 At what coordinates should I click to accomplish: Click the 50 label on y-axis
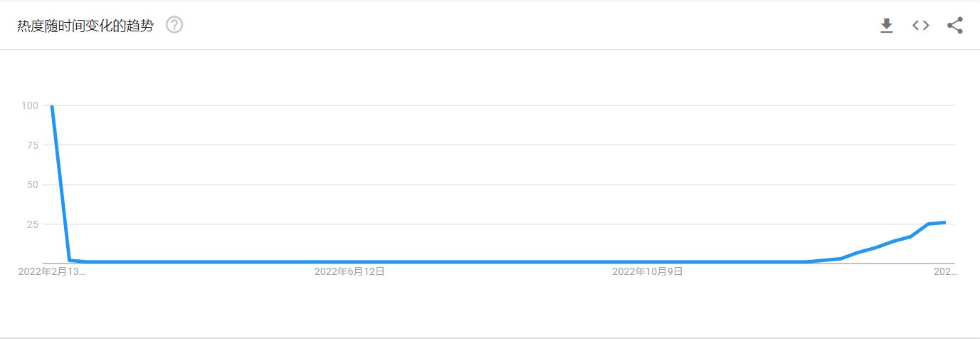pyautogui.click(x=32, y=185)
